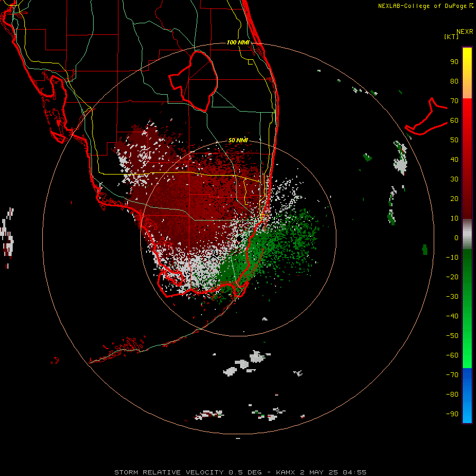Screen dimensions: 476x476
Task: Click the -10 value on velocity scale
Action: 452,258
